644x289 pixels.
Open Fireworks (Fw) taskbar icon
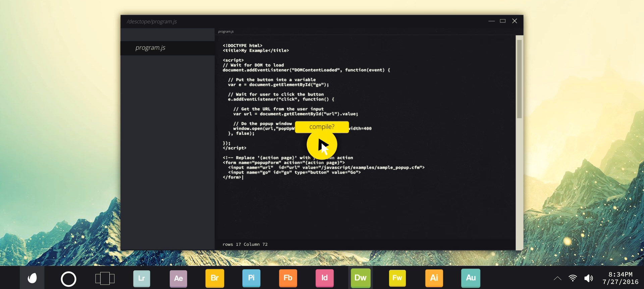397,278
